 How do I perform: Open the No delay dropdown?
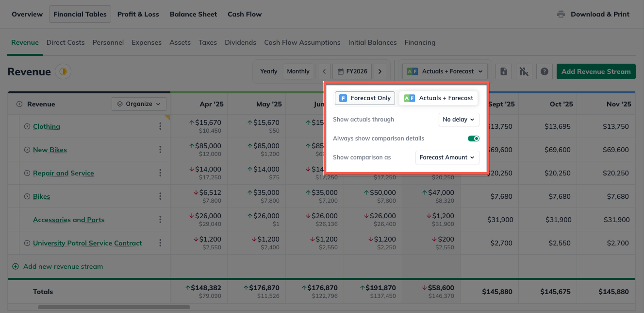point(459,120)
